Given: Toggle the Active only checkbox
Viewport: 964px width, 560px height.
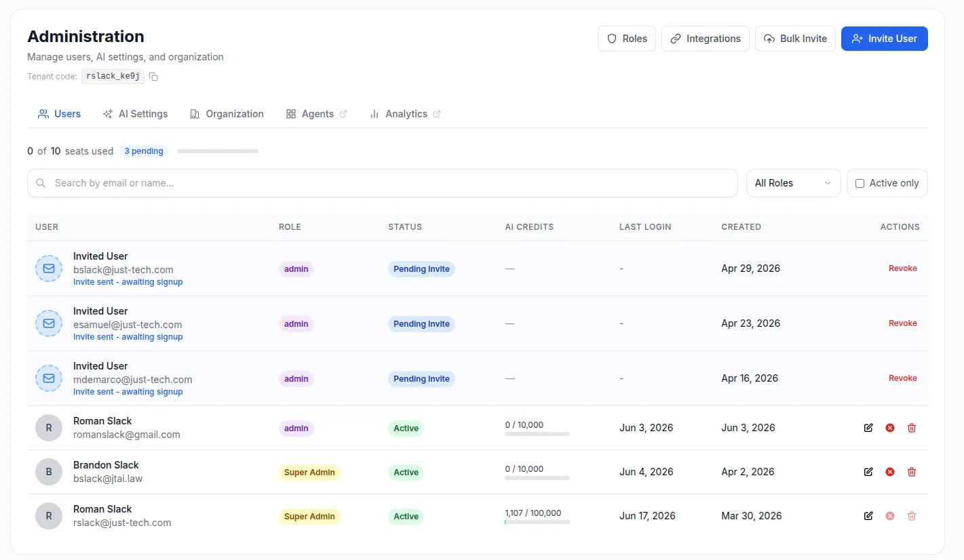Looking at the screenshot, I should click(x=860, y=183).
